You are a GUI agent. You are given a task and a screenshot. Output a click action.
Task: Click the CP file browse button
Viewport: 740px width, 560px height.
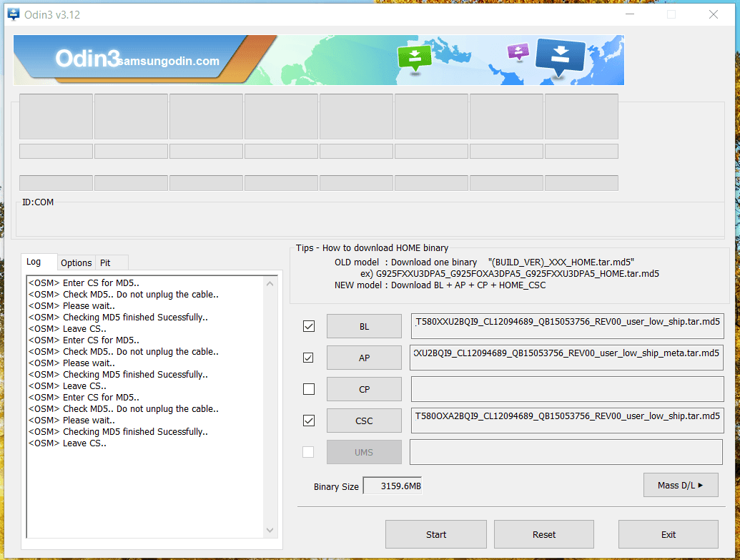tap(364, 389)
